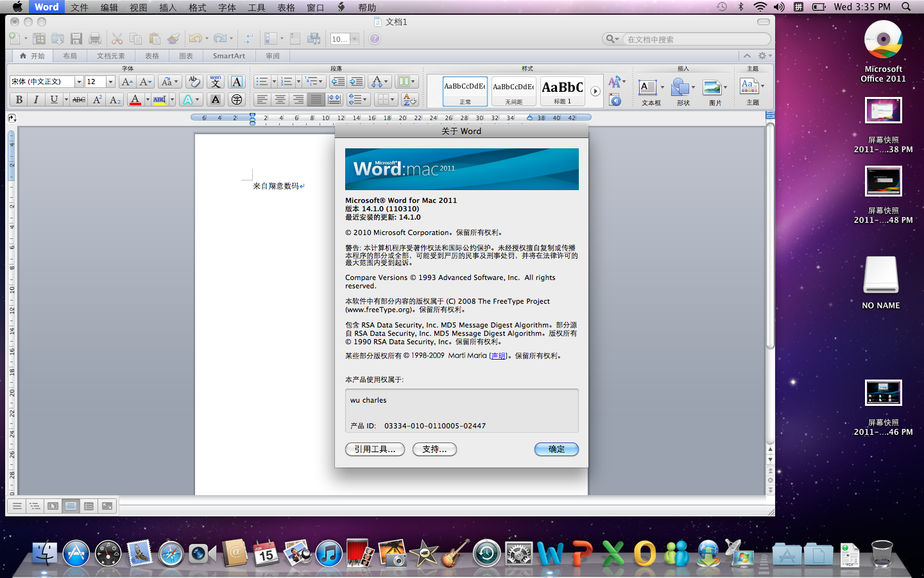Click the Undo arrow icon
Viewport: 924px width, 578px height.
(195, 39)
